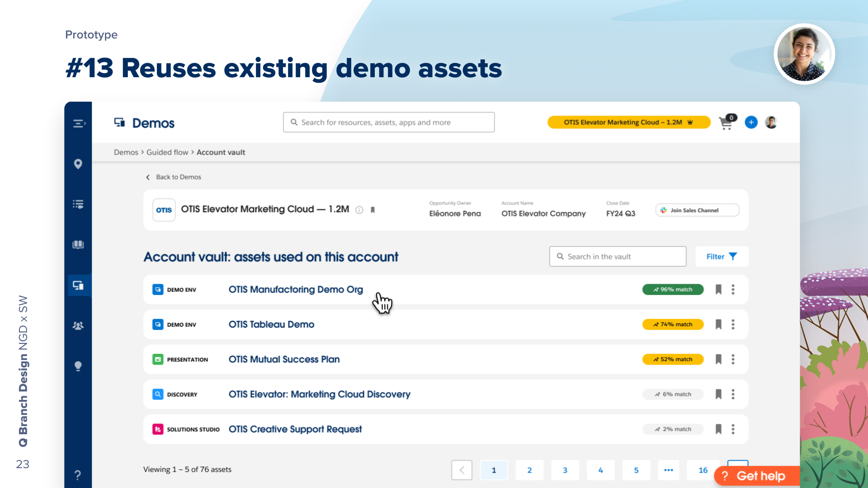Open OTIS Mutual Success Plan link
This screenshot has height=488, width=868.
pyautogui.click(x=284, y=359)
